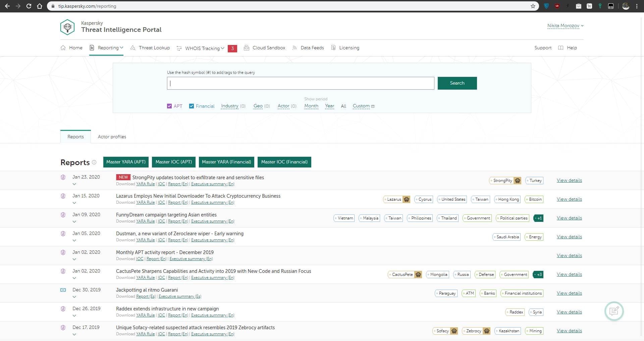Show the +1 more tag on FunnyDream report

(x=538, y=218)
